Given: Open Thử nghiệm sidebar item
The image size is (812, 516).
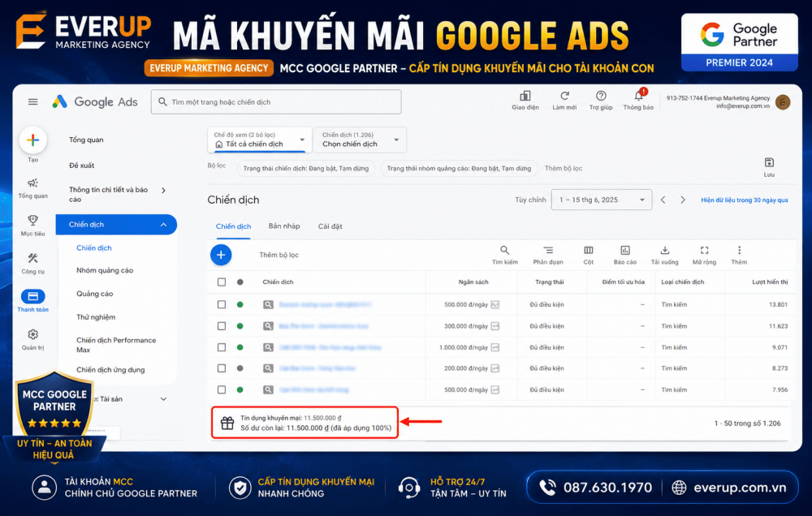Looking at the screenshot, I should pos(96,316).
